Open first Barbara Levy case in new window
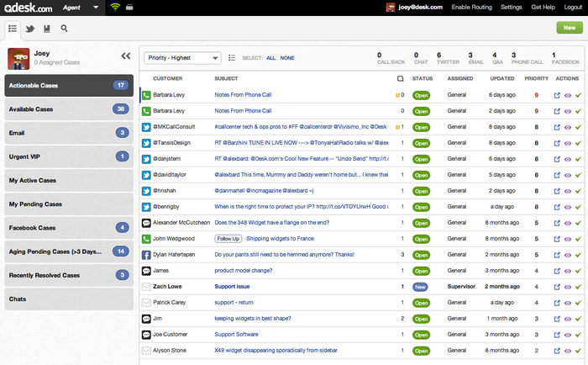Viewport: 588px width, 365px height. click(556, 95)
